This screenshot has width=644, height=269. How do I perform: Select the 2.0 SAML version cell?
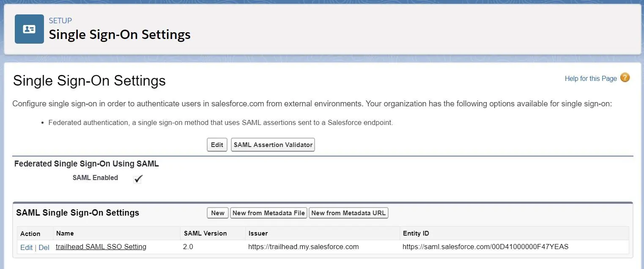point(188,247)
